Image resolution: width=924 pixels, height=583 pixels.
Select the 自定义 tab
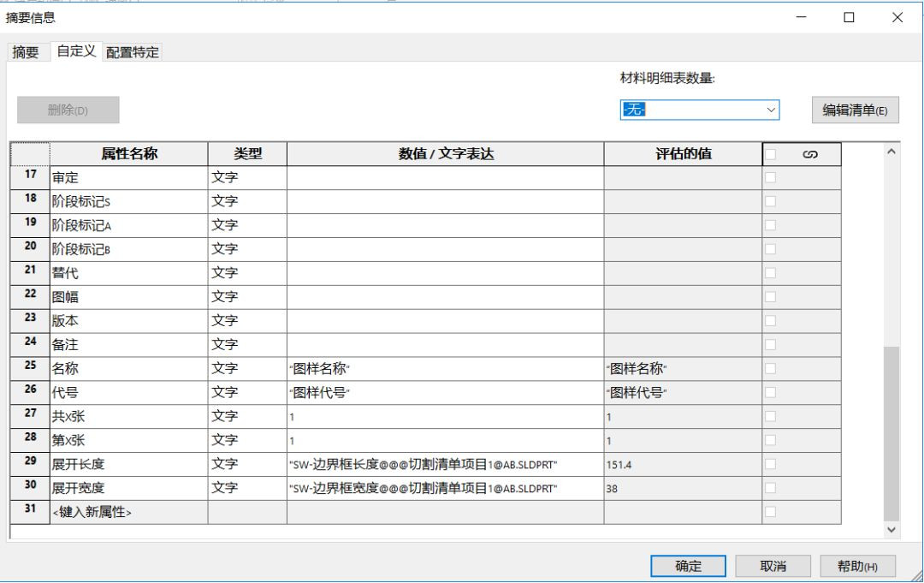click(76, 52)
